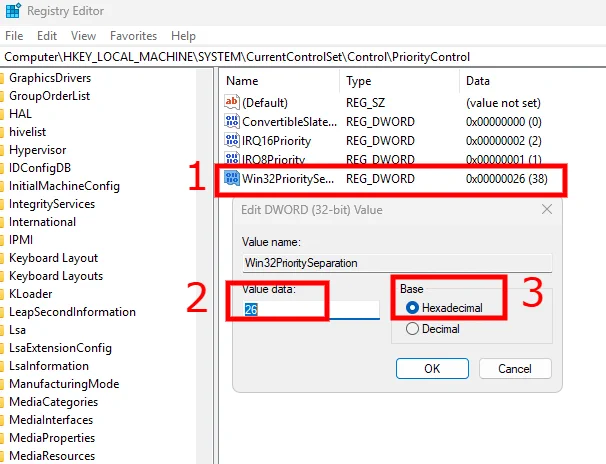Click the Registry Editor app icon
The height and width of the screenshot is (464, 606).
(13, 10)
